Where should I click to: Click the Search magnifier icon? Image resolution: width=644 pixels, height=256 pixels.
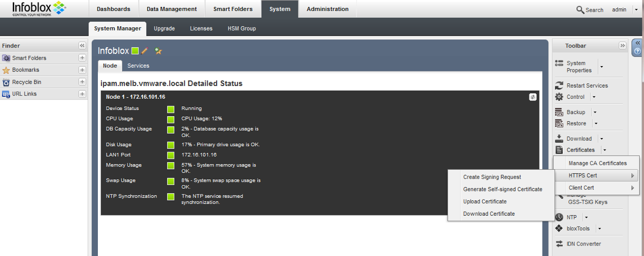click(x=580, y=10)
